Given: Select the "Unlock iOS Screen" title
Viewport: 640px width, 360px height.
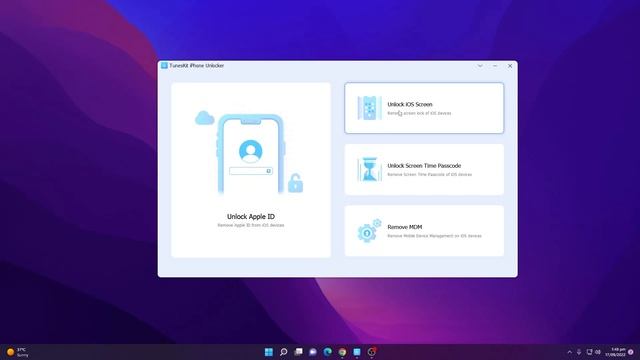Looking at the screenshot, I should click(409, 104).
